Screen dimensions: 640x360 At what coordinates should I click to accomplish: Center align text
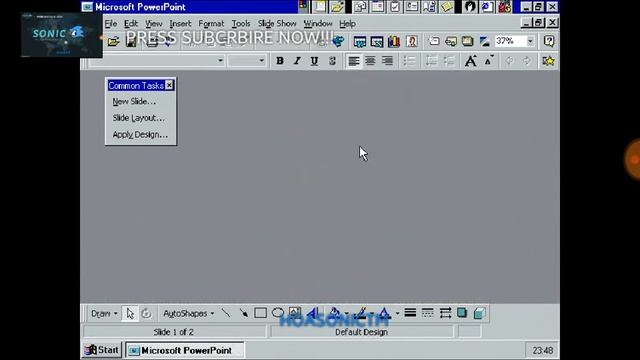[370, 61]
